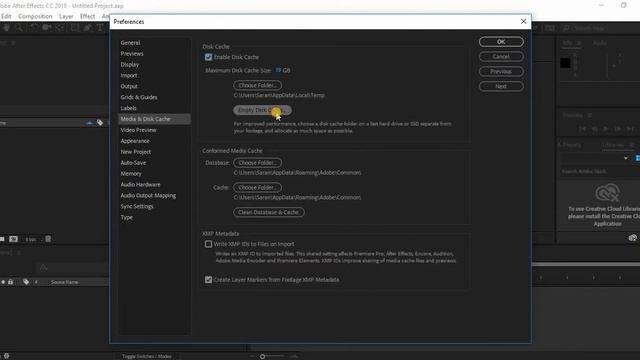The image size is (640, 360).
Task: Click the Search Help magnifier icon
Action: [x=566, y=28]
